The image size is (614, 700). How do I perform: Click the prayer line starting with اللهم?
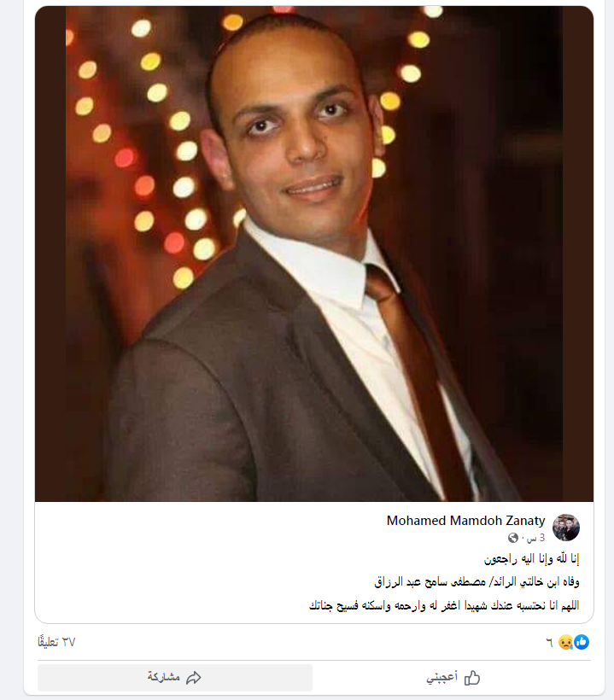[x=444, y=605]
